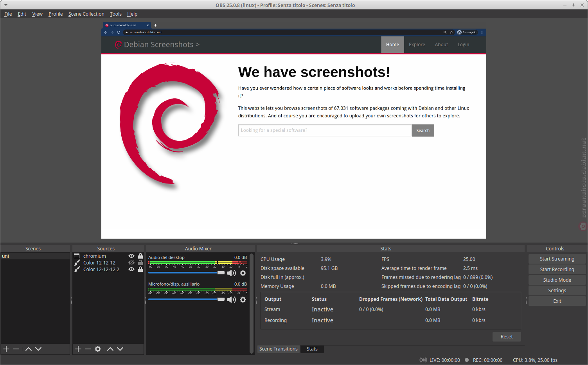Mute Microfono/disp. ausiliario speaker icon
Viewport: 588px width, 365px height.
tap(232, 300)
